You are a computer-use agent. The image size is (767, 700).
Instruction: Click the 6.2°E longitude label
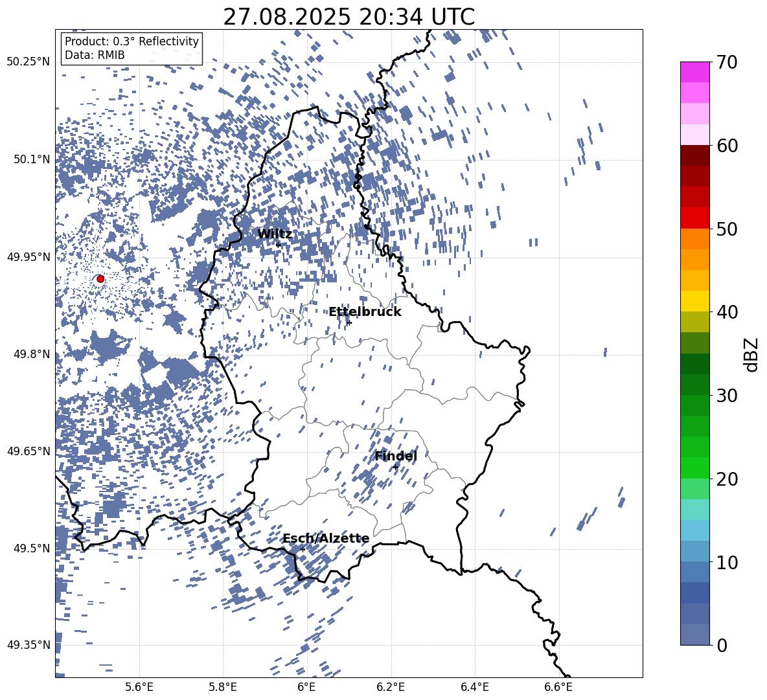pyautogui.click(x=391, y=688)
